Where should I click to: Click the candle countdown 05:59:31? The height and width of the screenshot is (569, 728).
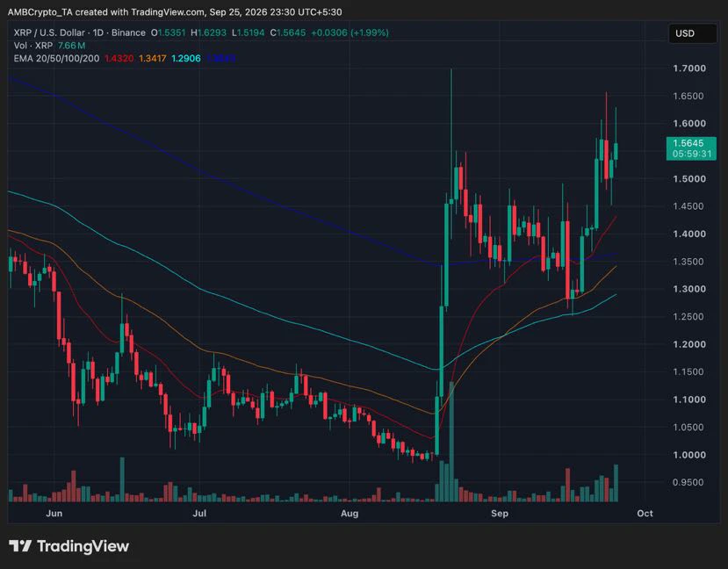692,154
